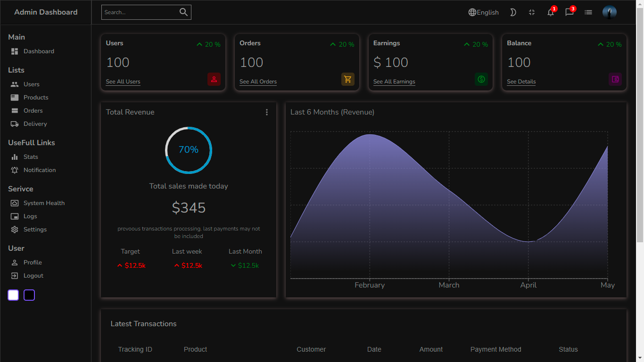Click the dollar icon on Earnings card
The height and width of the screenshot is (362, 644).
pos(481,79)
